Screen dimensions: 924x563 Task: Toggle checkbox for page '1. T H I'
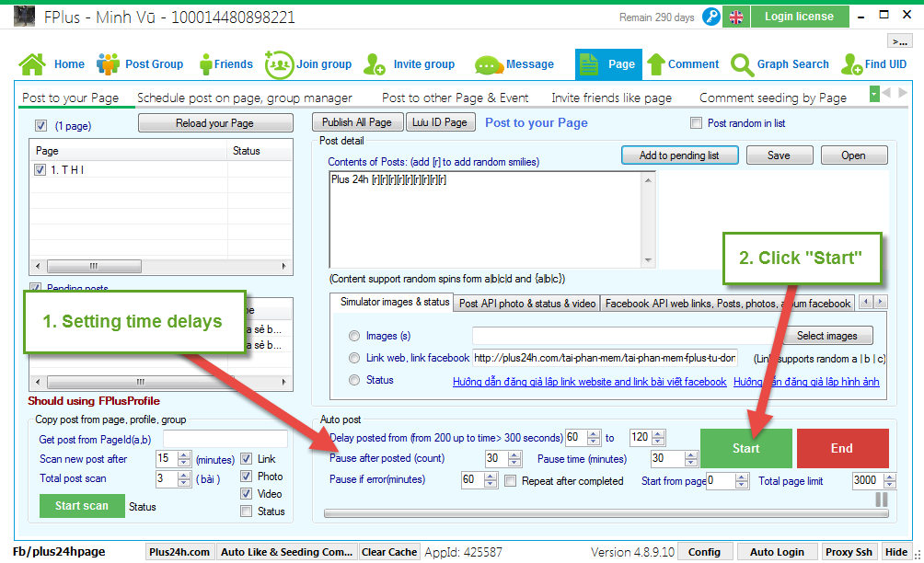click(40, 169)
